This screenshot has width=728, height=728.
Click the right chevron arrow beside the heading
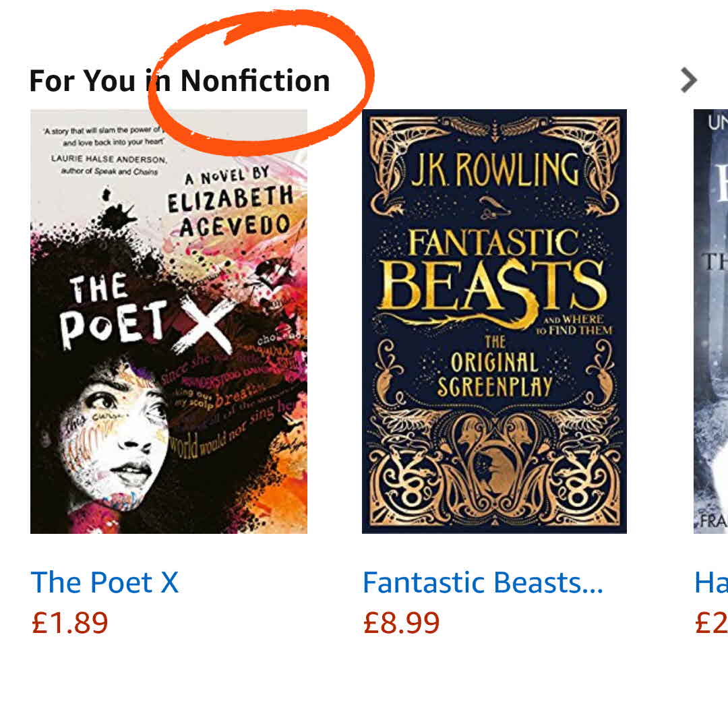pos(688,80)
